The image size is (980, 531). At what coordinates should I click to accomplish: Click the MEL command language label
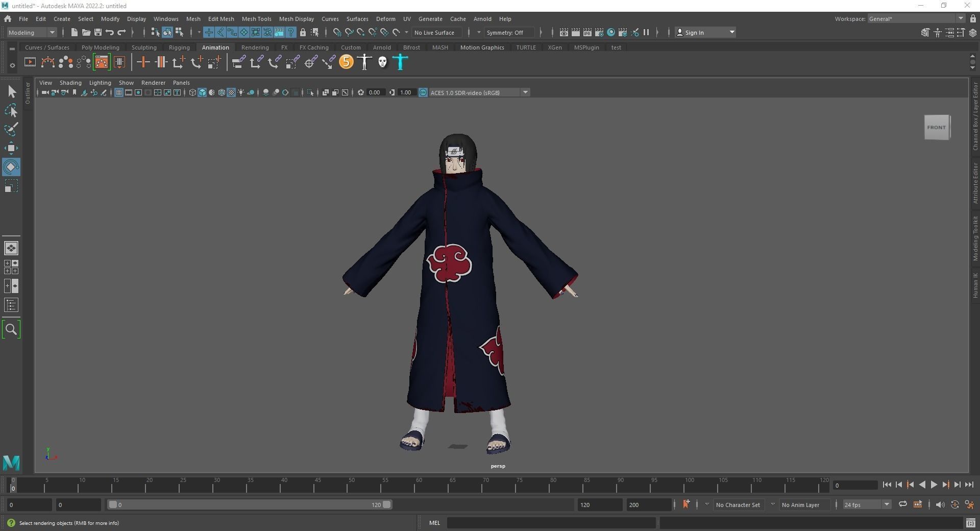click(434, 523)
